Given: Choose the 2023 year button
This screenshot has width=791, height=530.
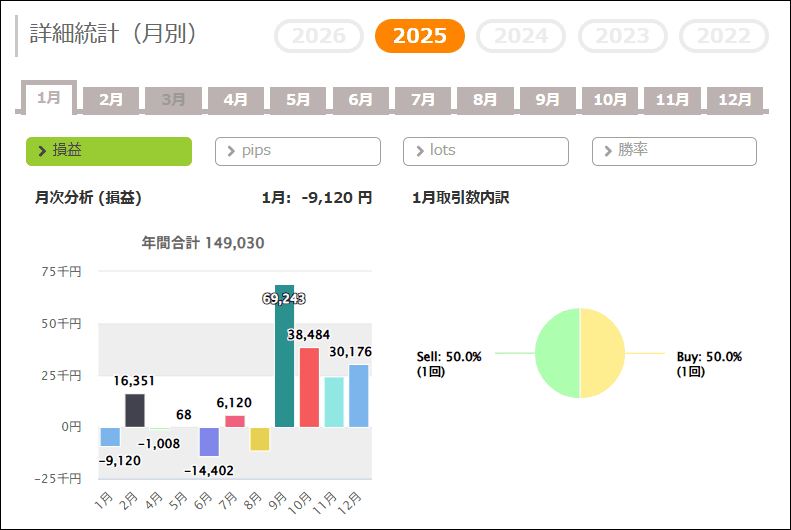Looking at the screenshot, I should point(623,37).
